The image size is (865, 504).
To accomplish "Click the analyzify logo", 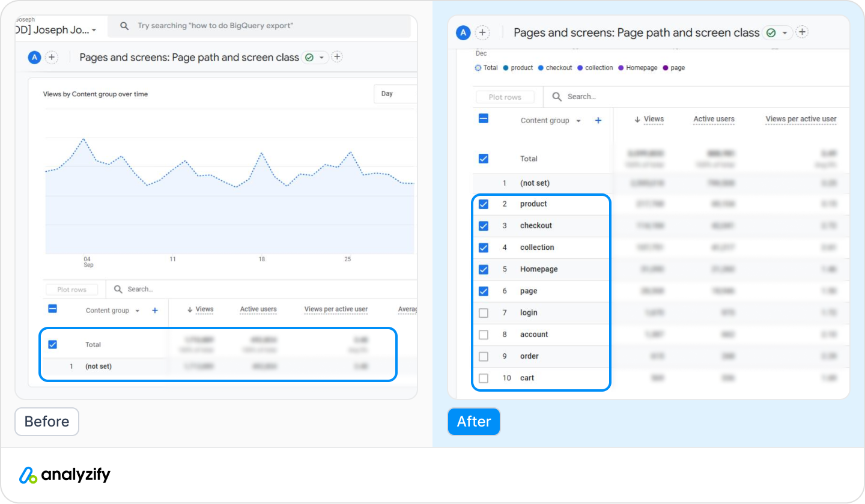I will [x=65, y=475].
